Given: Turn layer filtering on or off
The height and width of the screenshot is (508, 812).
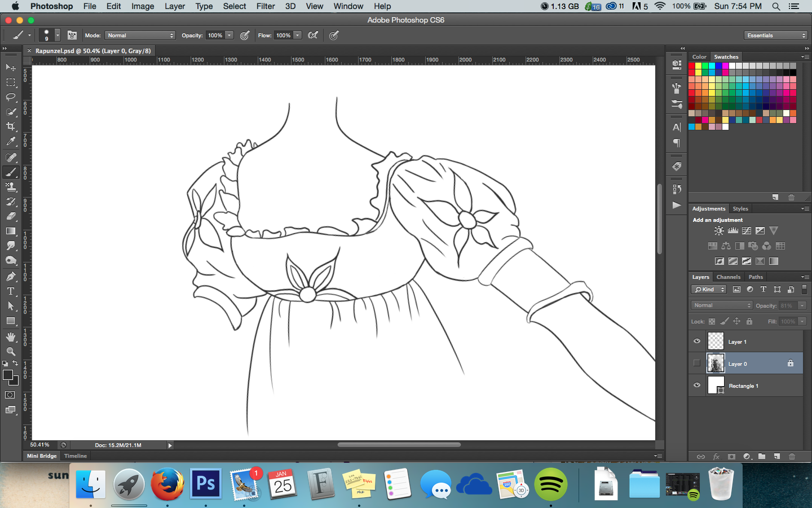Looking at the screenshot, I should tap(804, 290).
